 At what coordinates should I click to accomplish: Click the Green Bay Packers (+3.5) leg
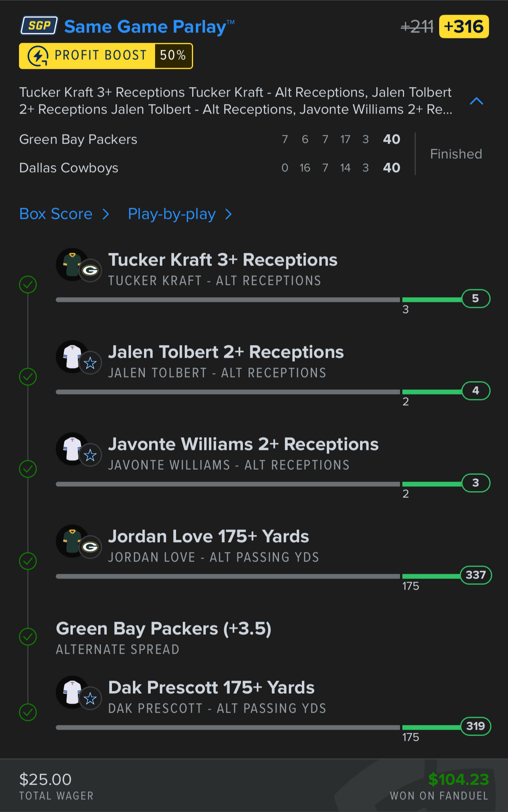[163, 629]
